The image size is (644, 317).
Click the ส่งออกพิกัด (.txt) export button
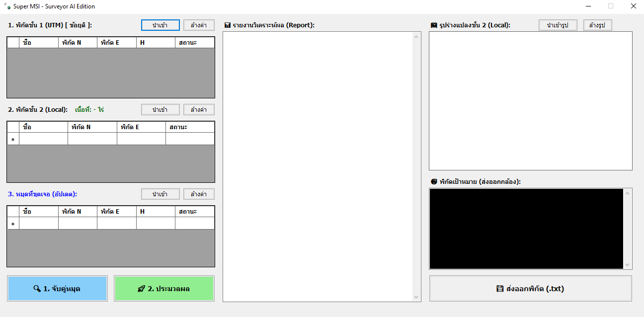click(x=531, y=289)
